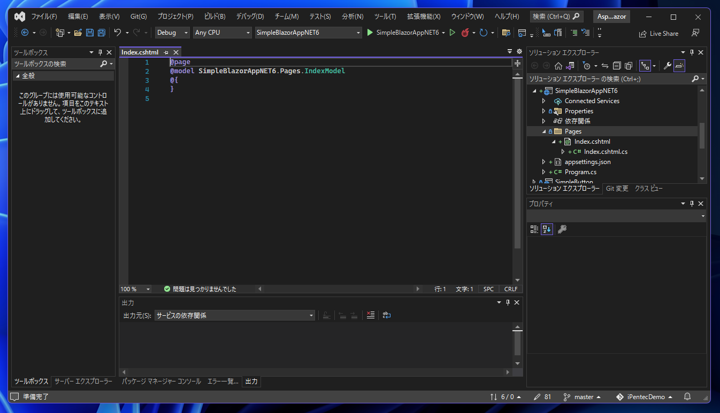
Task: Expand the Connected Services node
Action: pyautogui.click(x=544, y=101)
